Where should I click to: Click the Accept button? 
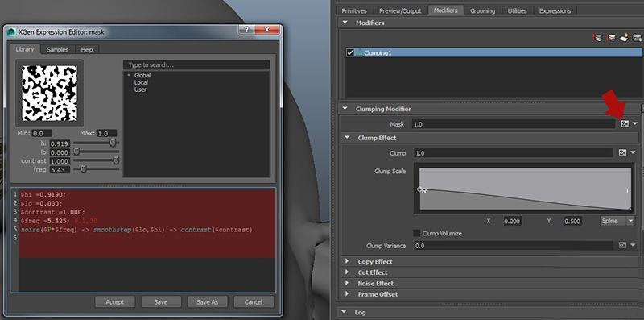click(114, 301)
